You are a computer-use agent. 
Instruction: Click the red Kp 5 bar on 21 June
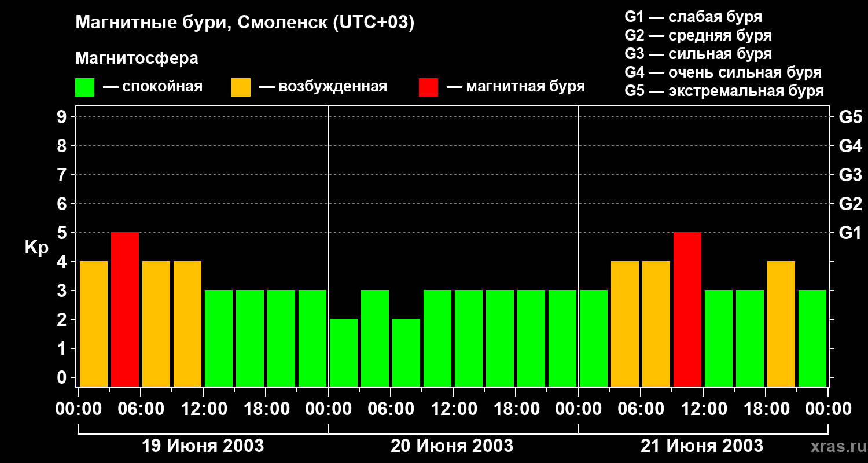tap(687, 309)
